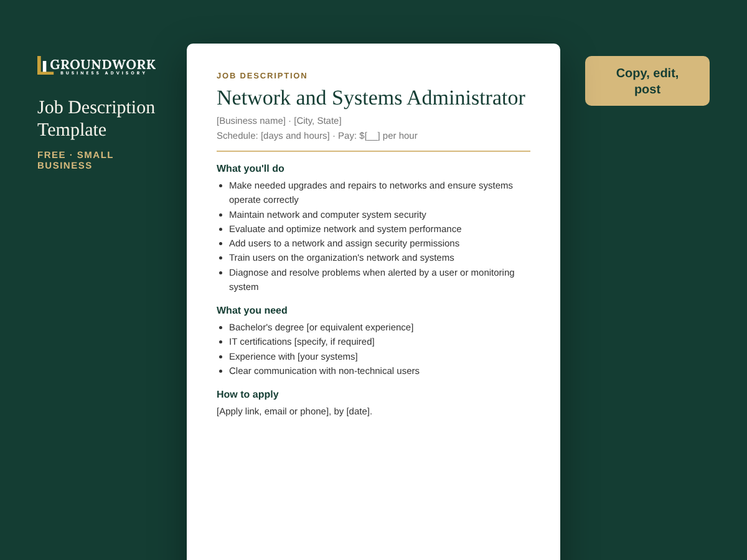Click the 'Copy, edit, post' button
This screenshot has width=747, height=560.
[647, 81]
